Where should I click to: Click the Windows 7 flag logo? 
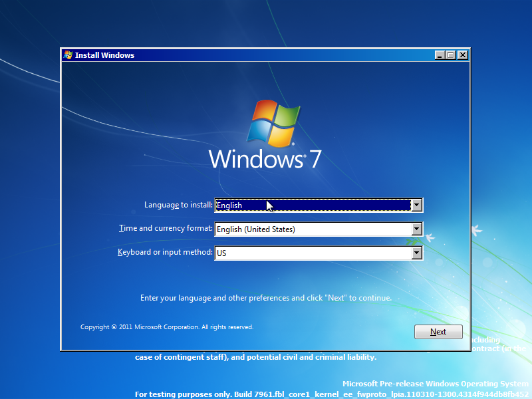coord(273,124)
